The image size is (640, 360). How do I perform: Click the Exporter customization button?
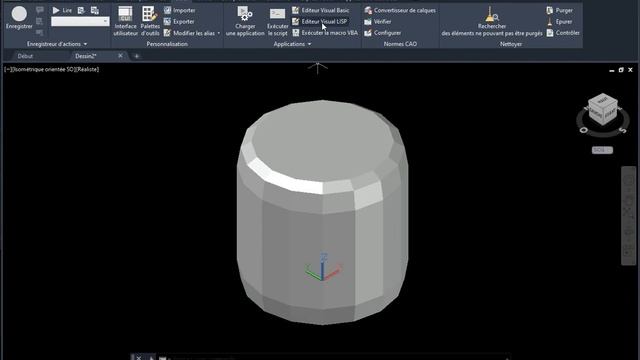point(179,22)
